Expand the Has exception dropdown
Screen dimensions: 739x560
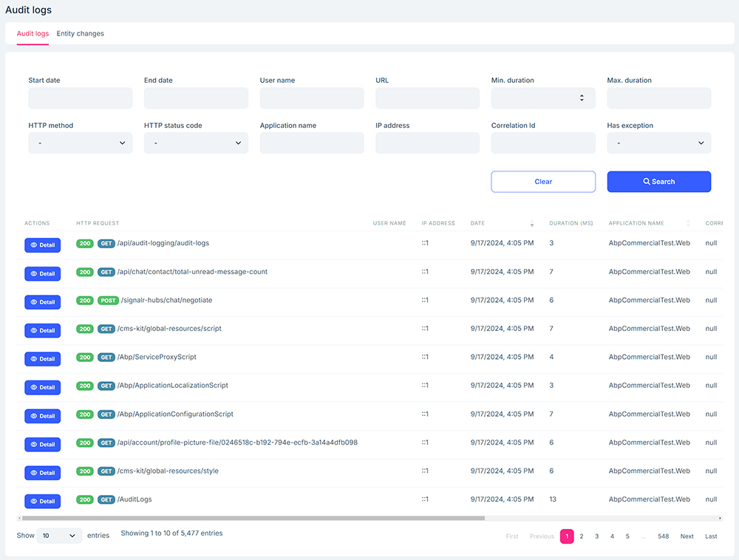658,143
